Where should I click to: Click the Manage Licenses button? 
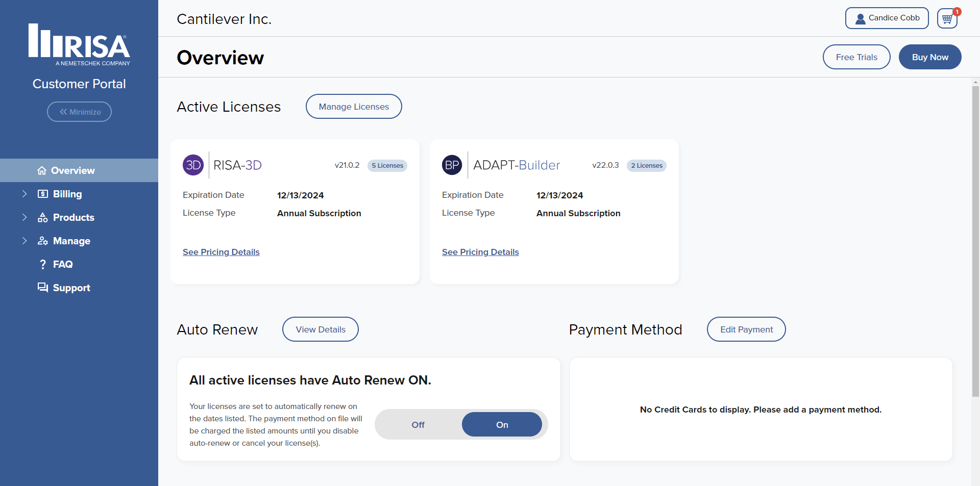354,106
